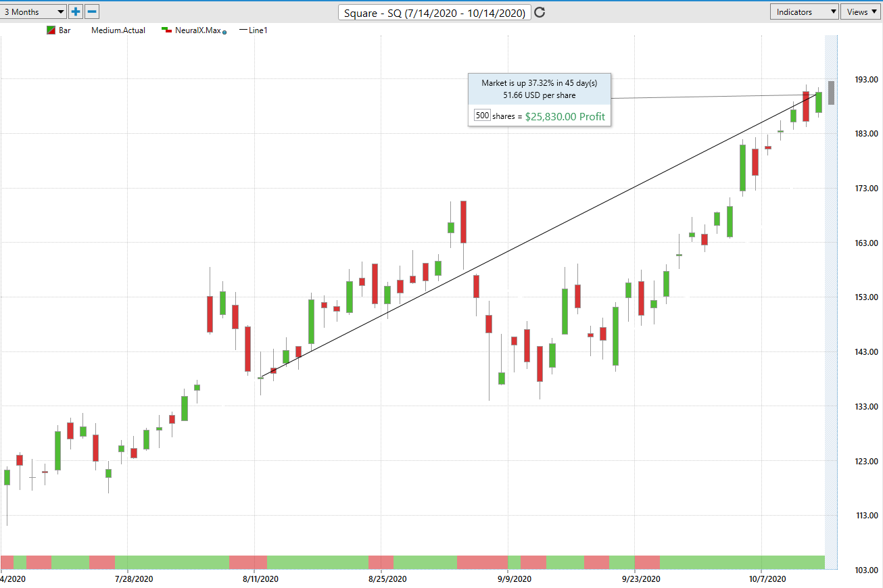The height and width of the screenshot is (588, 883).
Task: Select the Medium.Actual legend entry
Action: coord(118,30)
